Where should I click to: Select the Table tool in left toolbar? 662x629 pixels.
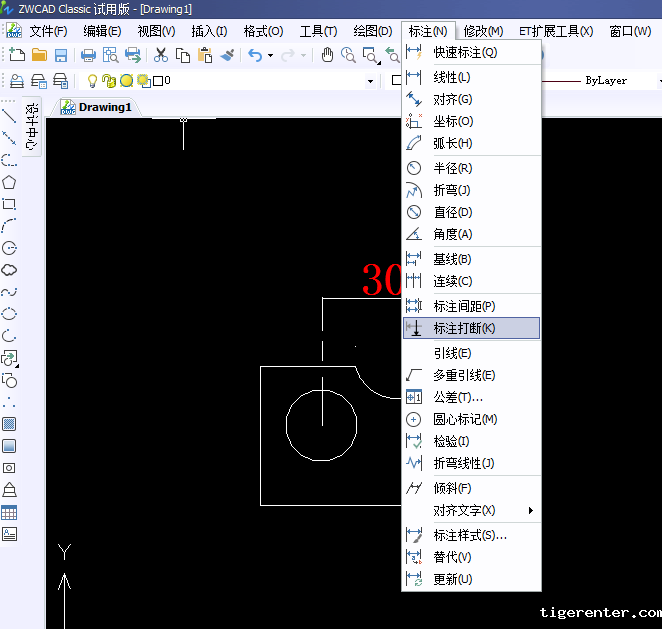pyautogui.click(x=9, y=512)
